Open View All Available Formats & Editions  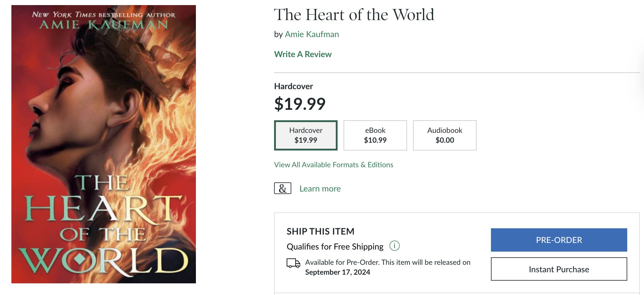click(x=333, y=165)
